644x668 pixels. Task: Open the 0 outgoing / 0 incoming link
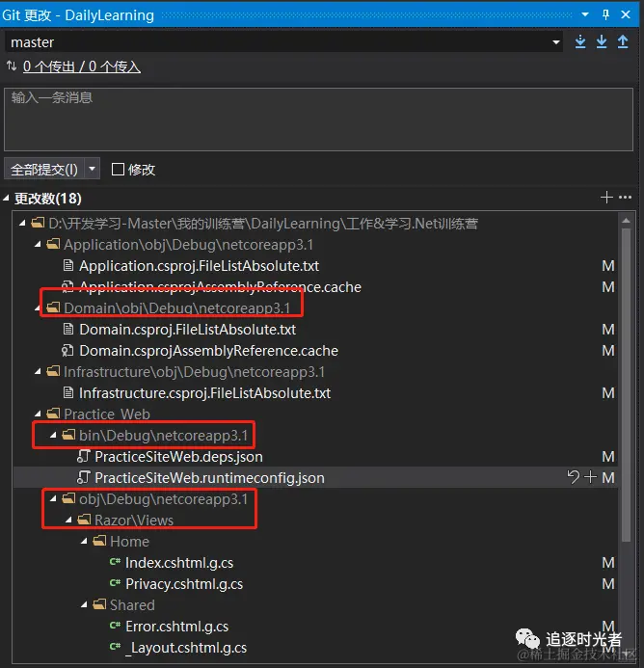(81, 67)
